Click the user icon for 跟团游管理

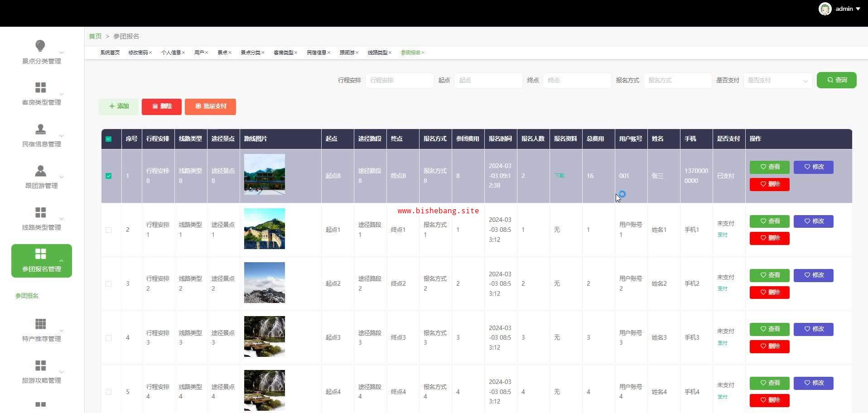point(40,171)
